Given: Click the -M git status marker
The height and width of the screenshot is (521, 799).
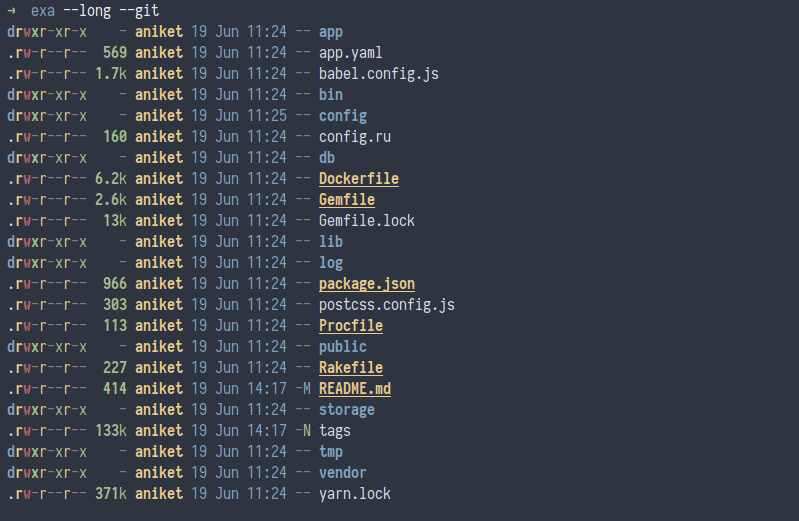Looking at the screenshot, I should pos(303,389).
